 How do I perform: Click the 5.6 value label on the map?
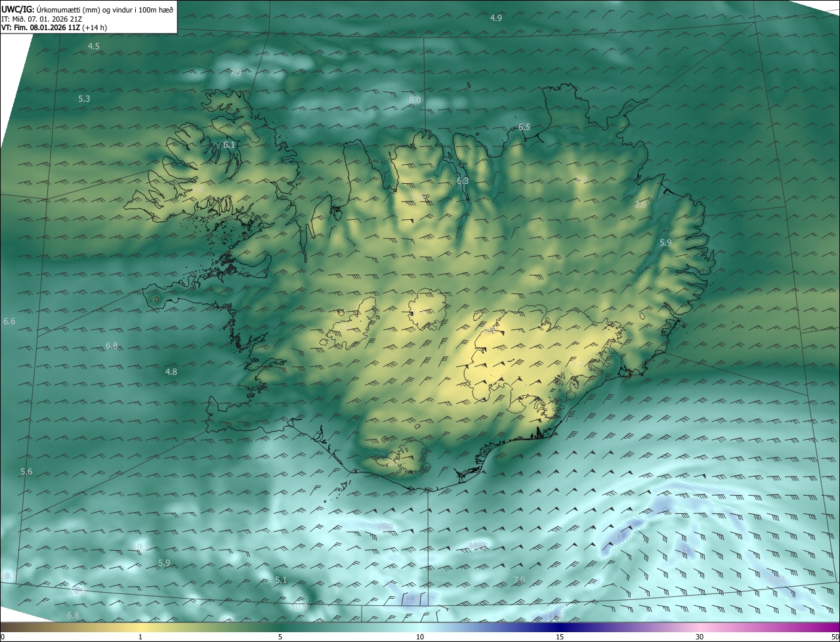click(26, 473)
